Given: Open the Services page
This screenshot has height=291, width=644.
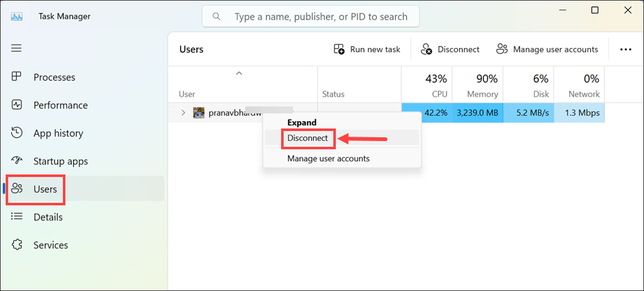Looking at the screenshot, I should click(50, 245).
